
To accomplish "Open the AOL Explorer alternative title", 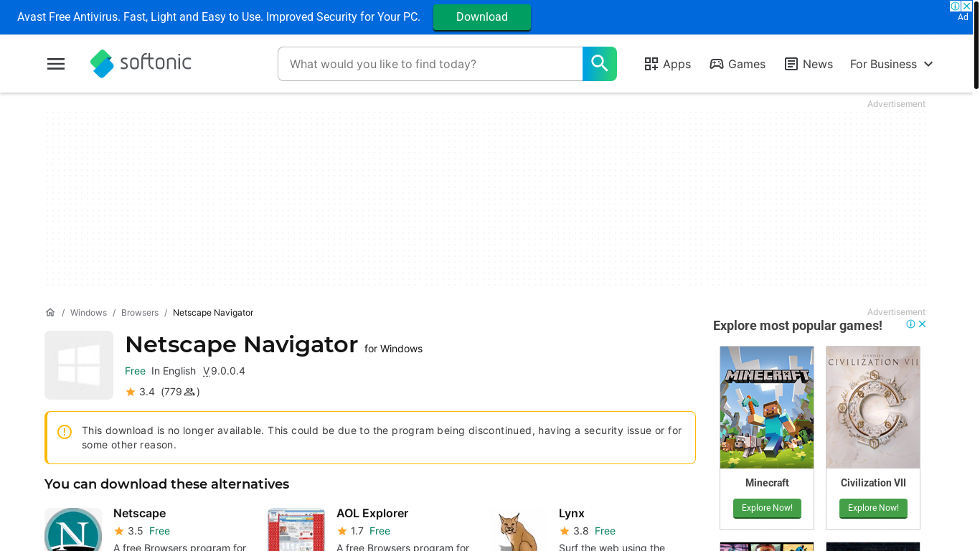I will point(372,514).
